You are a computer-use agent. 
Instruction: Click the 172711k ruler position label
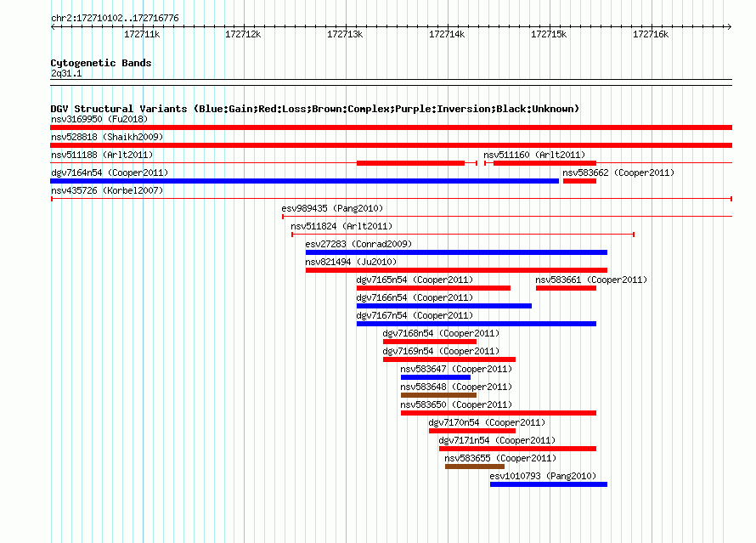tap(142, 34)
